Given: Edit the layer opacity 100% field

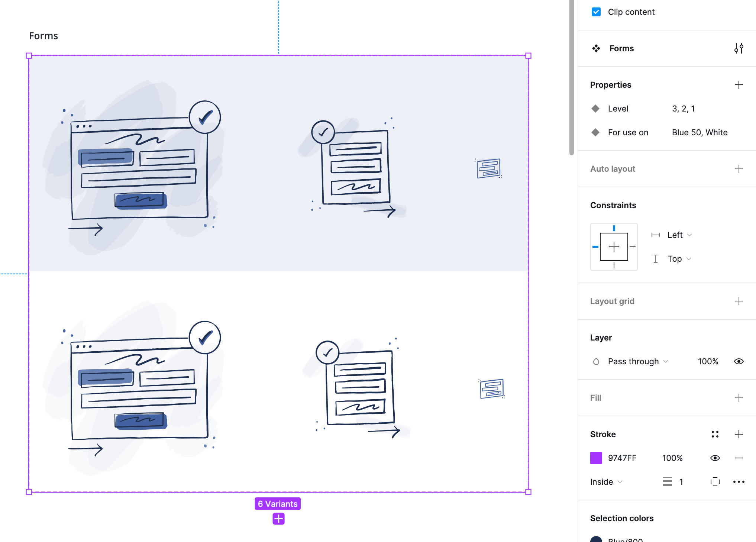Looking at the screenshot, I should [708, 361].
